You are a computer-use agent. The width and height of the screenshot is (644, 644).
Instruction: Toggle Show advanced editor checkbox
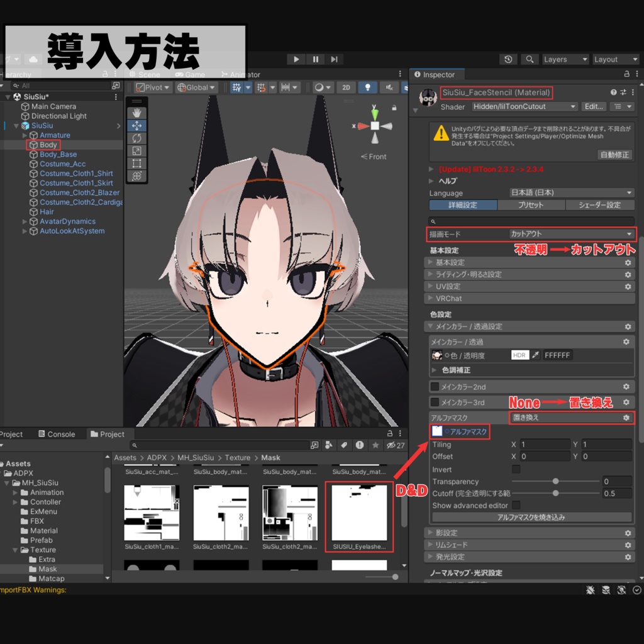click(x=516, y=505)
